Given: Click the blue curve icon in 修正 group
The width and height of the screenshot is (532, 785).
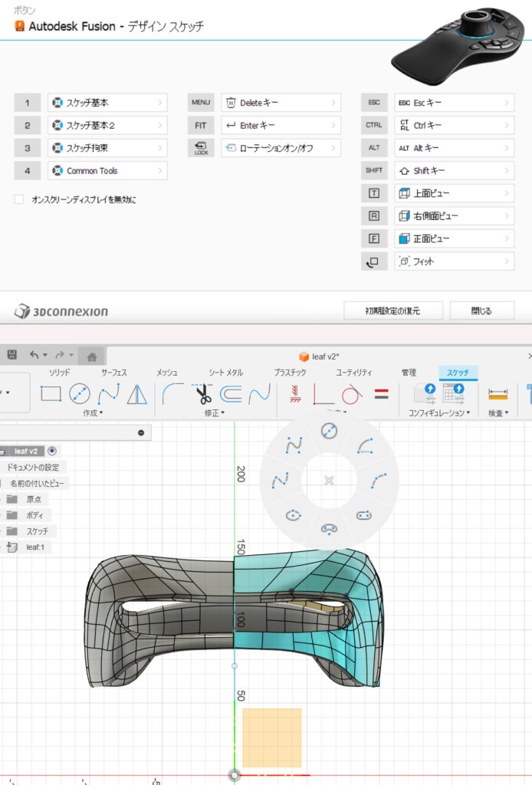Looking at the screenshot, I should click(x=259, y=394).
